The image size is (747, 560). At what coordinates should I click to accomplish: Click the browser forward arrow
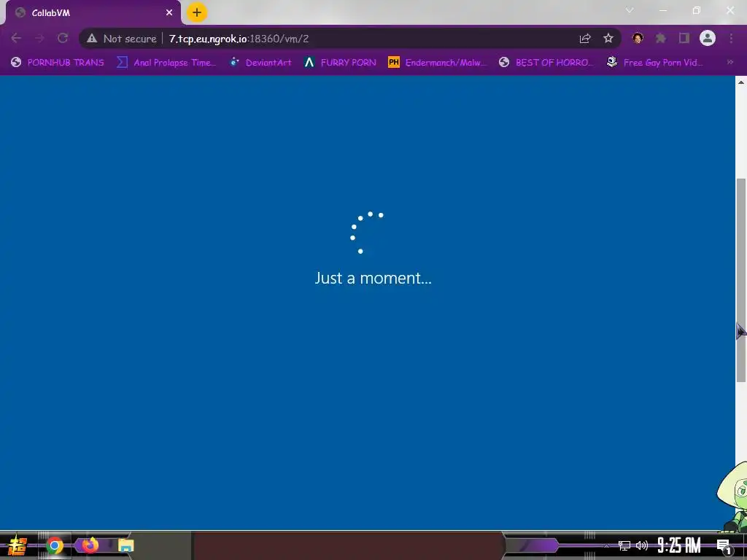39,38
